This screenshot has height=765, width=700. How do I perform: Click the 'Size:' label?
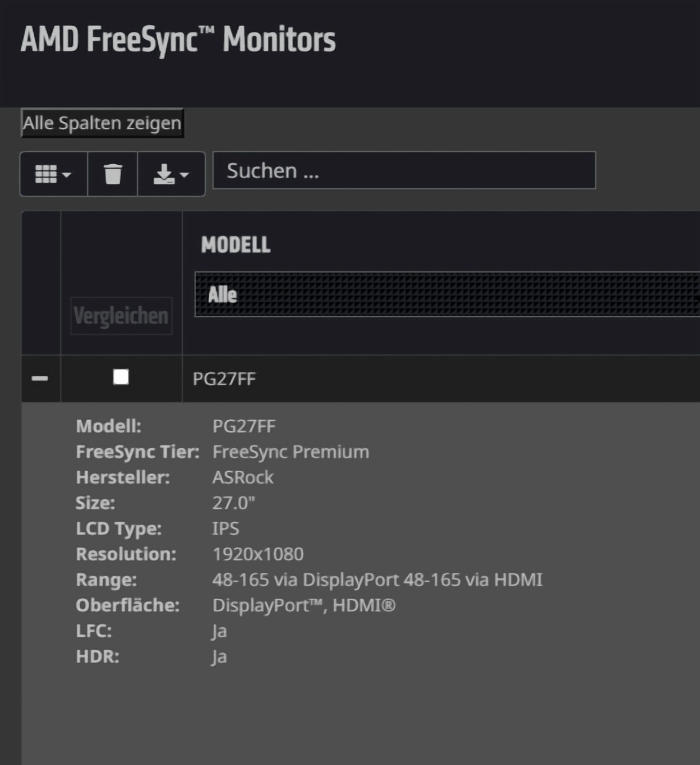click(x=95, y=503)
